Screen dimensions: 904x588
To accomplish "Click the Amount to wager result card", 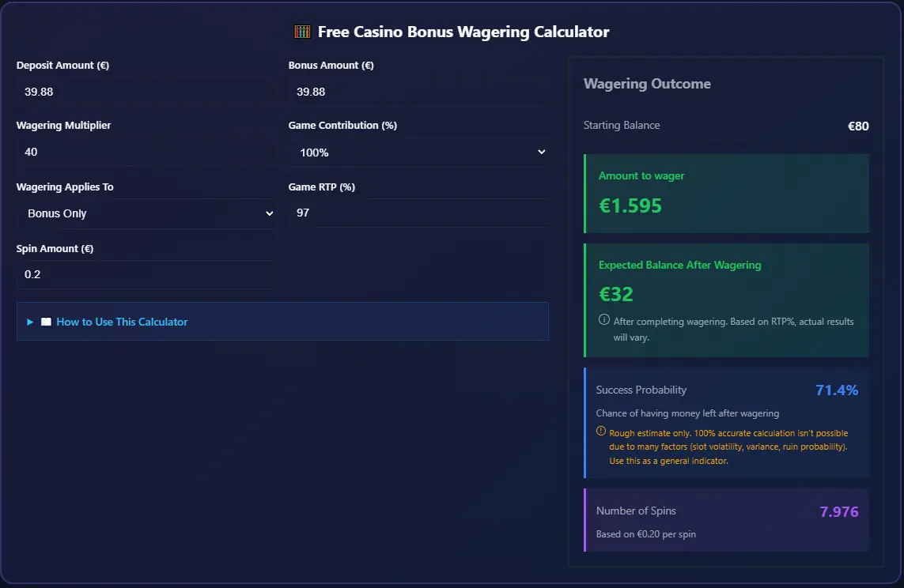I will (x=726, y=194).
